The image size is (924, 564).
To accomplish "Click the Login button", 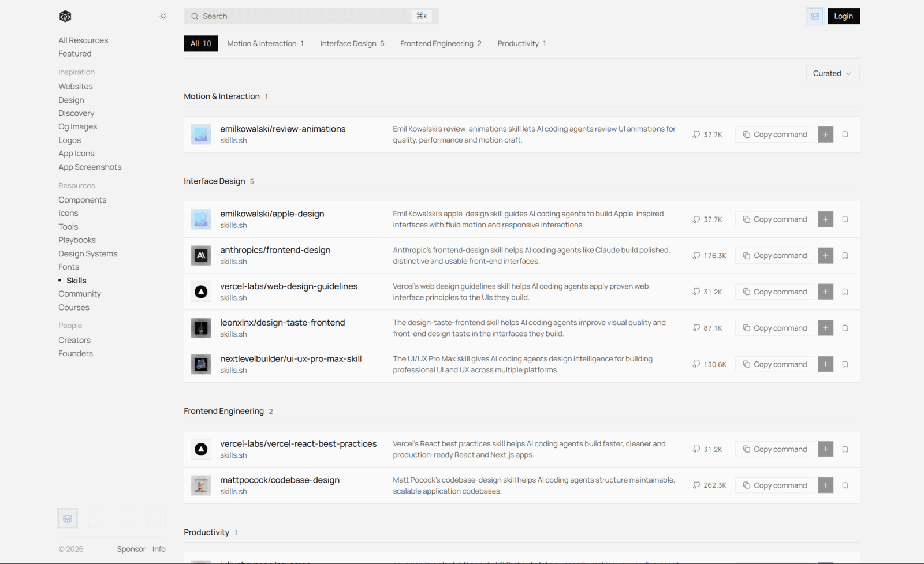I will 843,16.
